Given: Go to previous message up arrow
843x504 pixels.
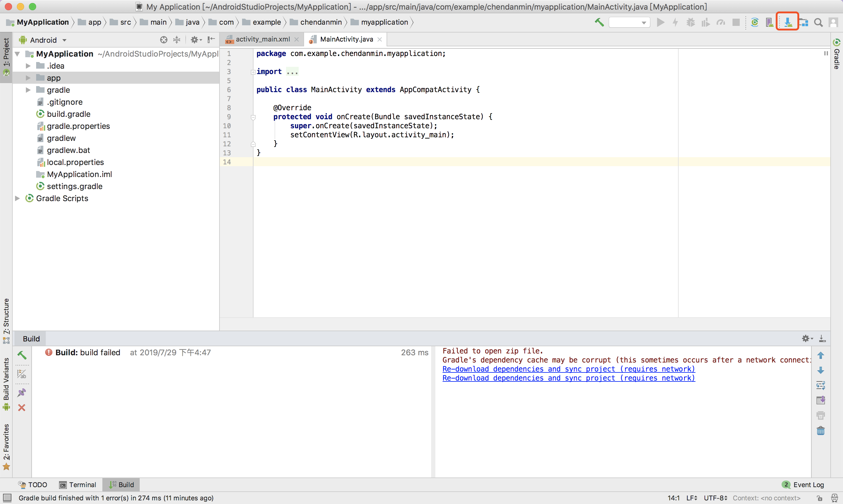Looking at the screenshot, I should tap(821, 355).
